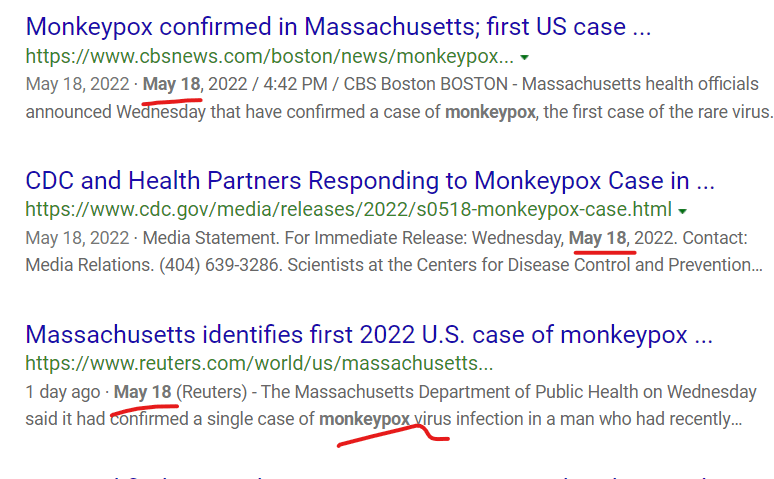The width and height of the screenshot is (774, 479).
Task: Click the green cbsnews.com URL
Action: (270, 55)
